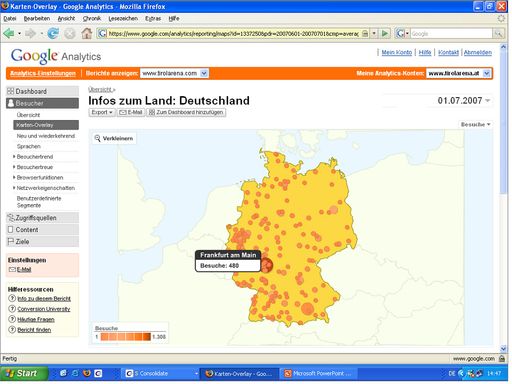
Task: Click the Verkleinern magnifier icon on map
Action: point(98,138)
